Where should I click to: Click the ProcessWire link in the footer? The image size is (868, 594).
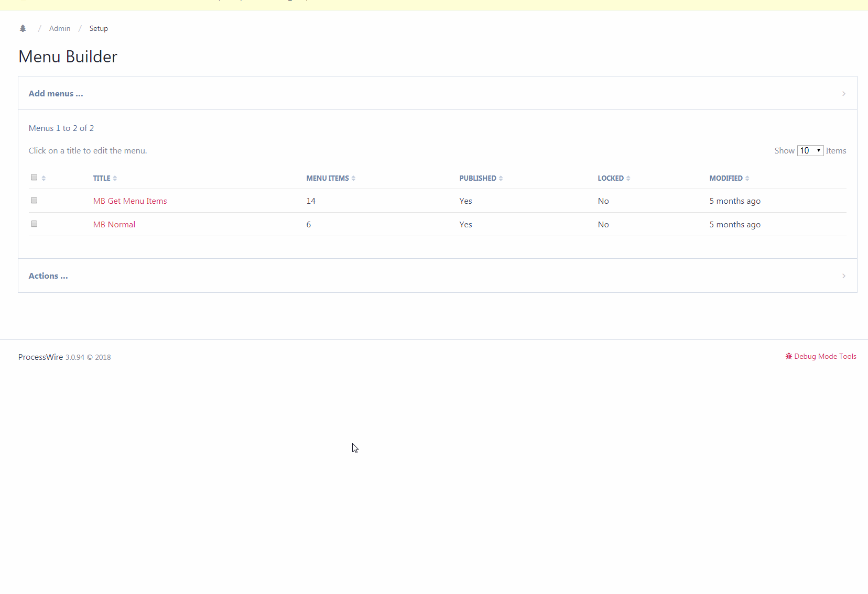pos(40,357)
